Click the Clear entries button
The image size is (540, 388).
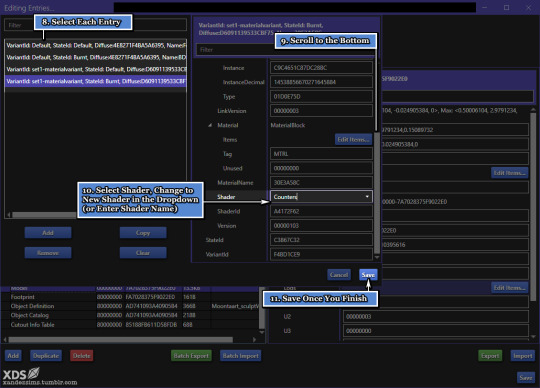click(143, 253)
